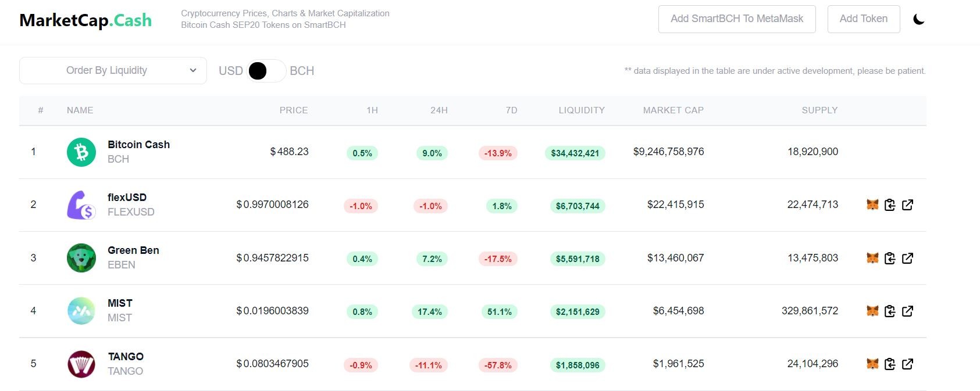Copy the flexUSD contract address icon
980x391 pixels.
[x=890, y=205]
